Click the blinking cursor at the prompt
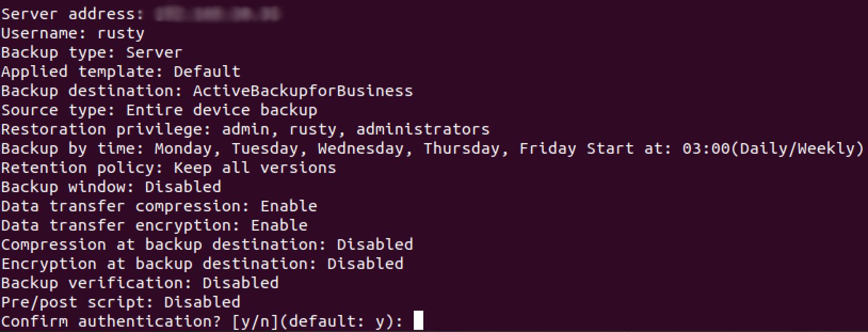 point(419,321)
